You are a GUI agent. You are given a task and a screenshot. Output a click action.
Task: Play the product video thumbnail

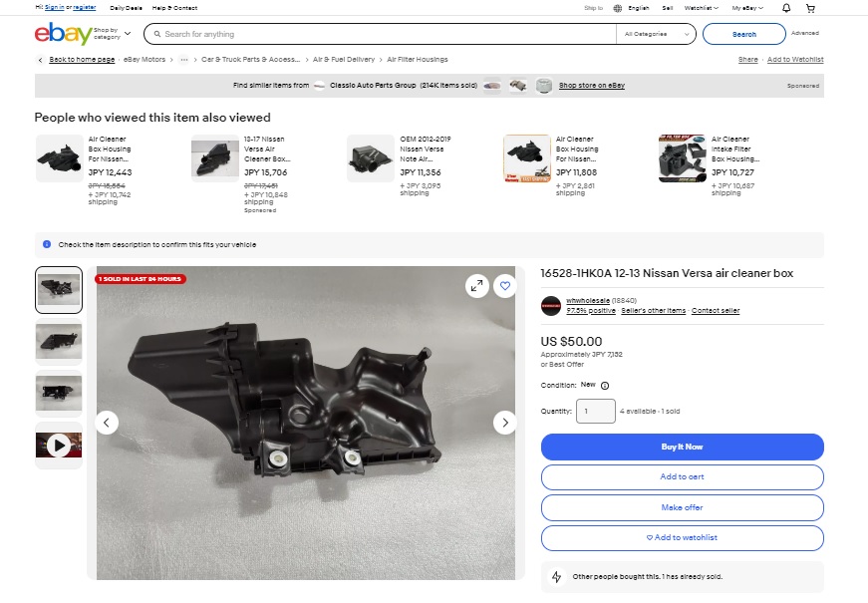tap(59, 446)
